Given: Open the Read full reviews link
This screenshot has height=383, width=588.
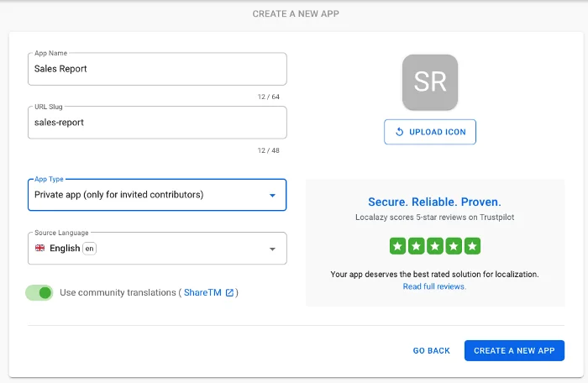Looking at the screenshot, I should [x=434, y=286].
